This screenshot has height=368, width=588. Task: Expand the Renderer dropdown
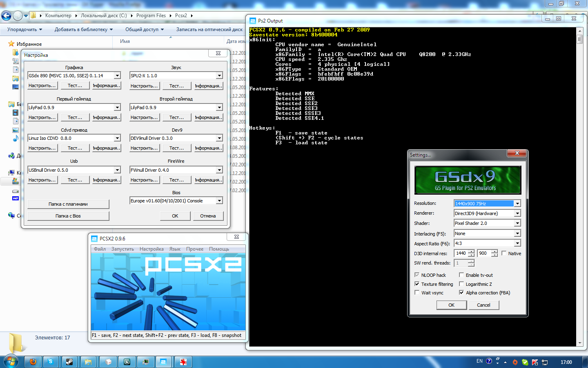click(517, 213)
